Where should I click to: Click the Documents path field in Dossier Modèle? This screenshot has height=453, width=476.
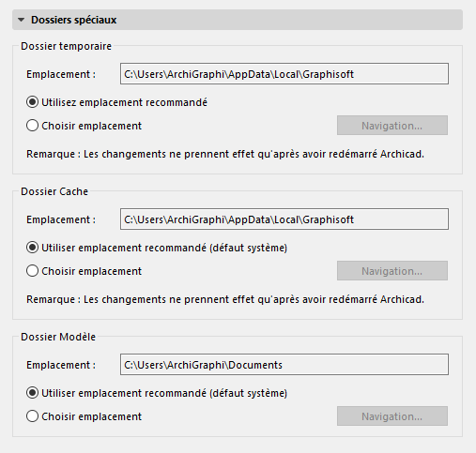coord(284,365)
